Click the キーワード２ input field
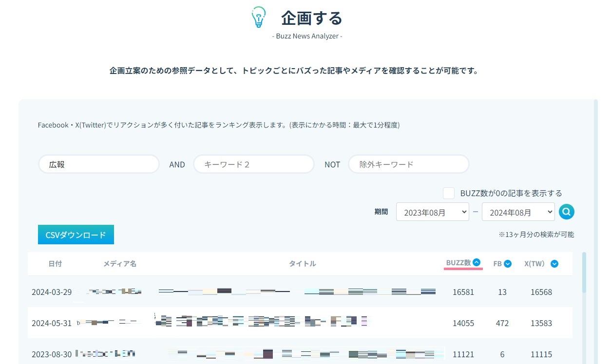Screen dimensions: 610x364 [x=254, y=164]
